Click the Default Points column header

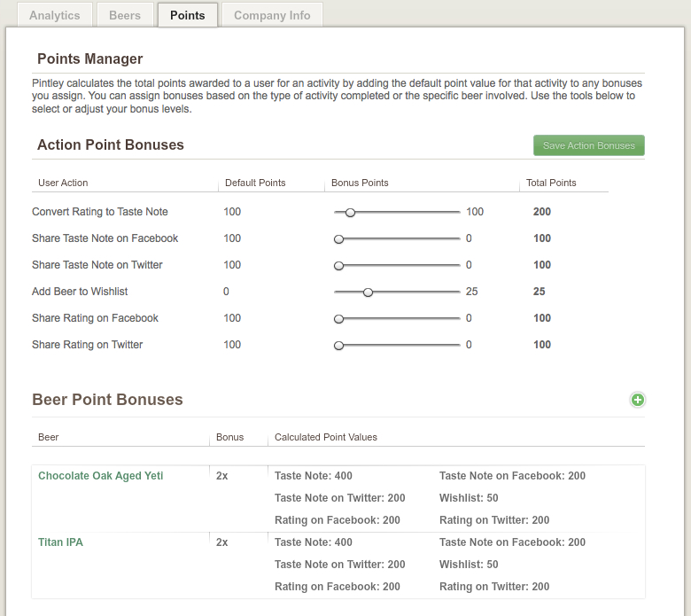255,183
